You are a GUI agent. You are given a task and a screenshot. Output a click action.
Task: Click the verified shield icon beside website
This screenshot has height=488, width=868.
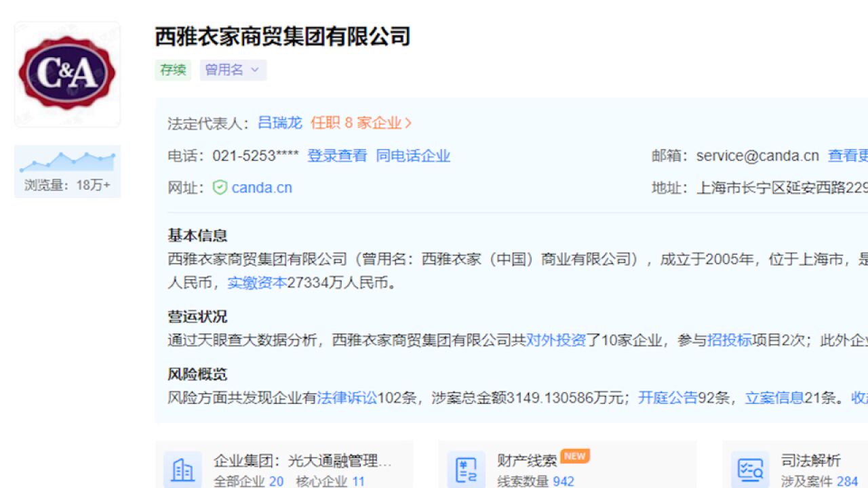220,188
